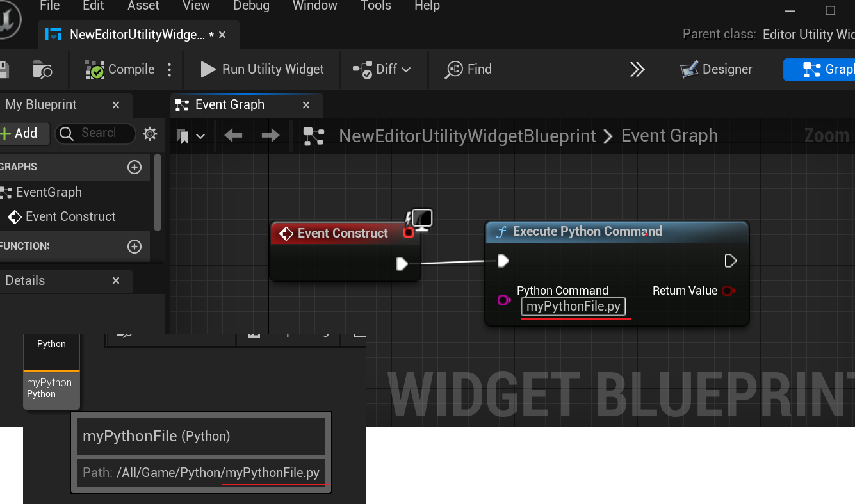
Task: Open My Blueprint settings gear
Action: [150, 133]
